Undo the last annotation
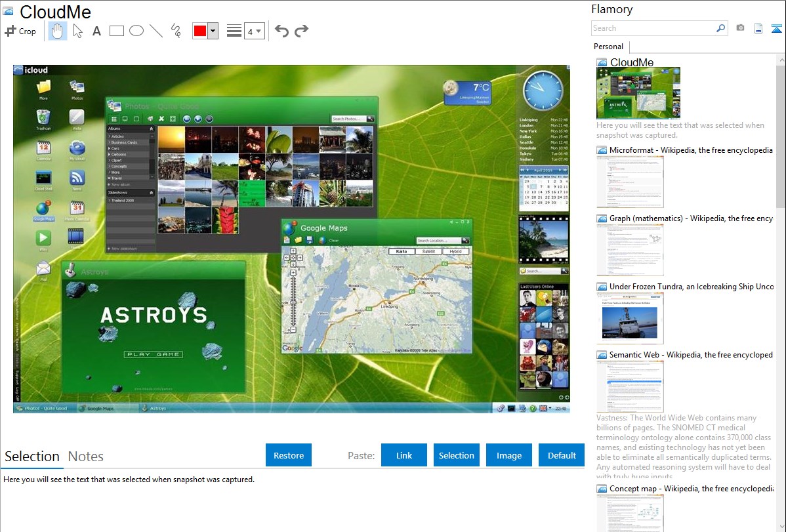 coord(281,31)
